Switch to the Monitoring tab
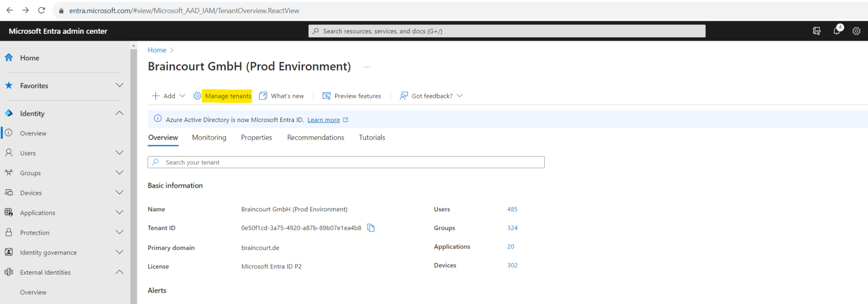Image resolution: width=868 pixels, height=304 pixels. pyautogui.click(x=209, y=137)
